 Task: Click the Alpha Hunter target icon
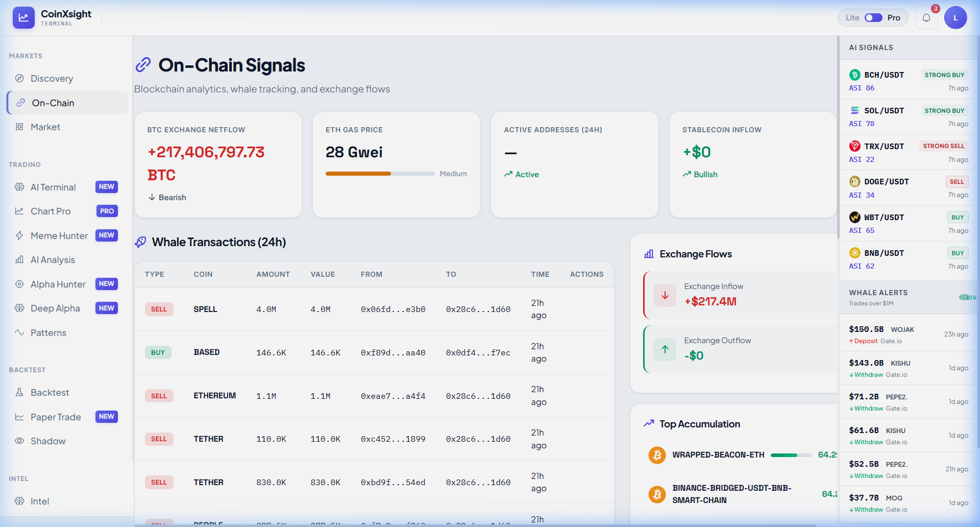click(x=19, y=284)
